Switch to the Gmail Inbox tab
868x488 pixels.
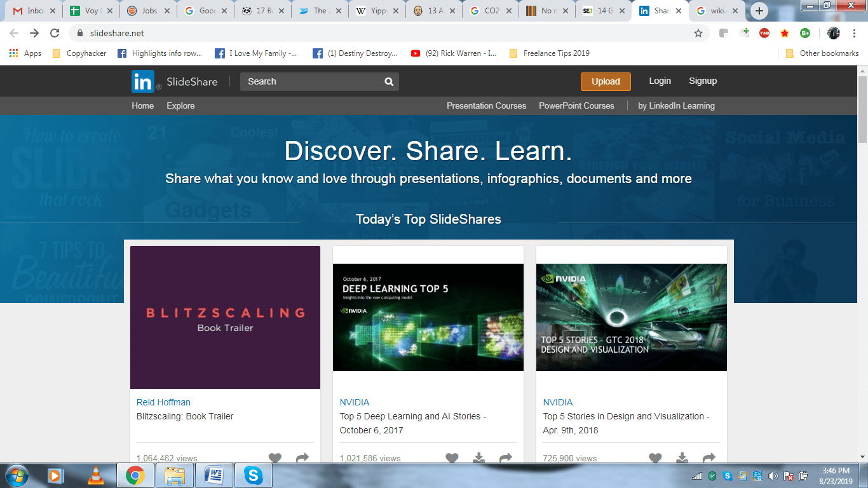(x=35, y=11)
